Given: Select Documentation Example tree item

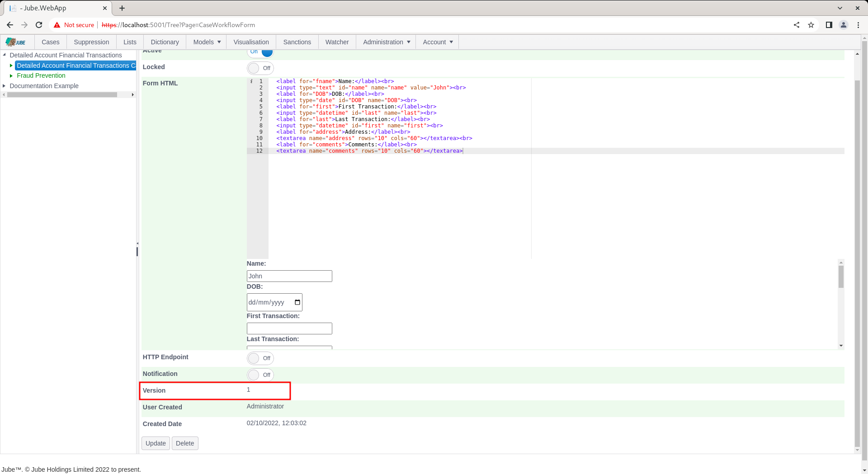Looking at the screenshot, I should pyautogui.click(x=44, y=86).
